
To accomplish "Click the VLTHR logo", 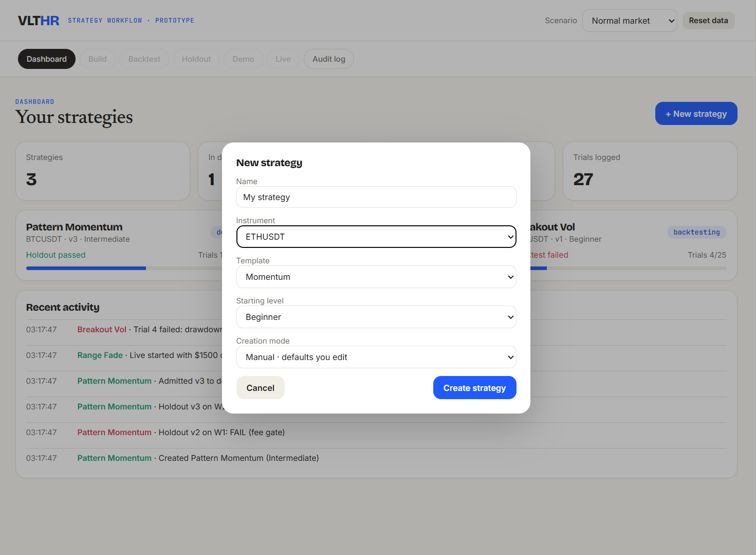I will click(x=39, y=21).
